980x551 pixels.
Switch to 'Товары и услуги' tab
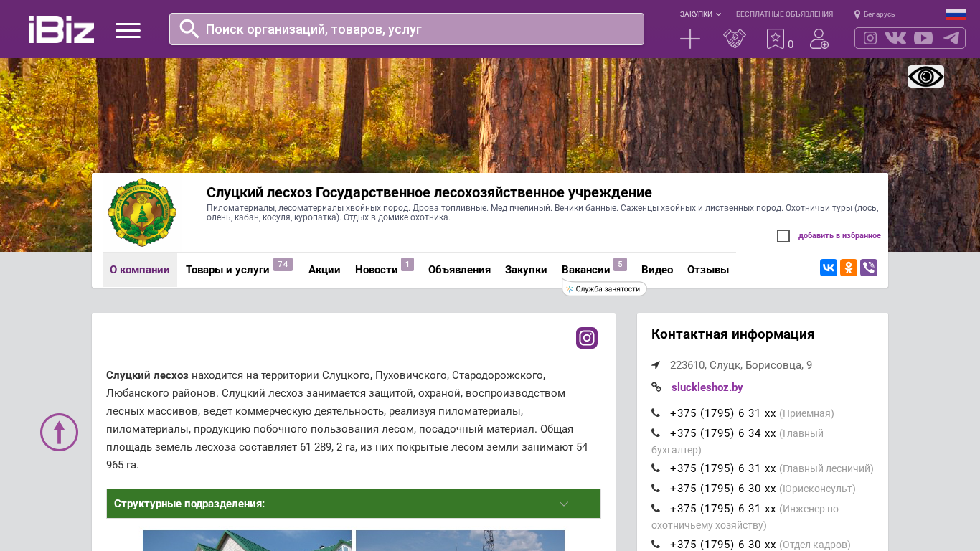coord(227,270)
